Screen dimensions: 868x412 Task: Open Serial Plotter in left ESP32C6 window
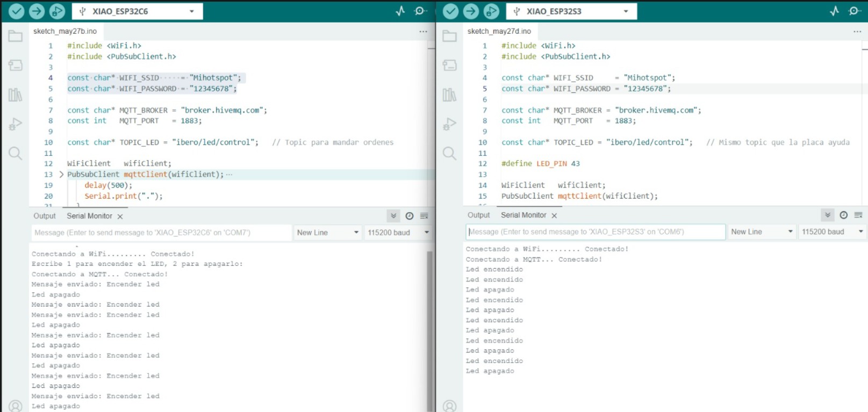coord(400,11)
